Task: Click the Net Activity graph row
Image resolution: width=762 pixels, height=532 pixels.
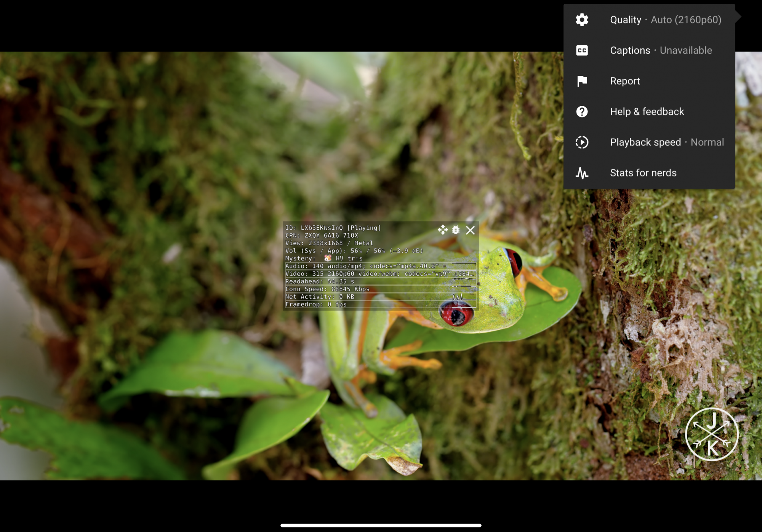Action: (x=380, y=297)
